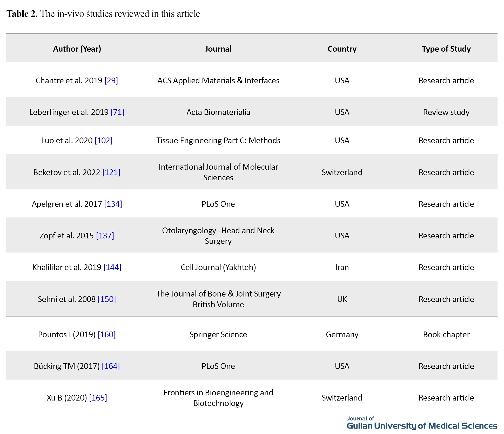Click reference [102] beside Luo et al.
Viewport: 504px width, 434px height.
point(103,140)
